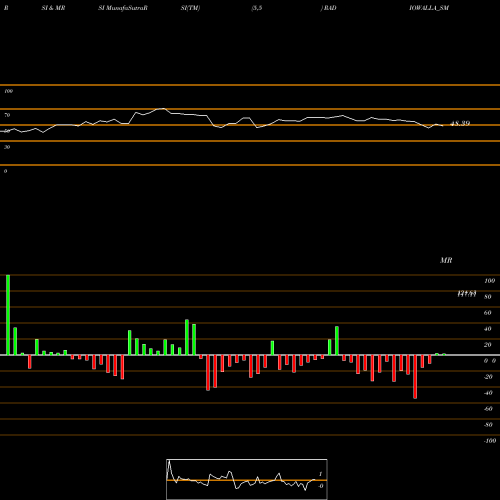500x500 pixels.
Task: Click the 'SI & MR' header text
Action: (53, 8)
